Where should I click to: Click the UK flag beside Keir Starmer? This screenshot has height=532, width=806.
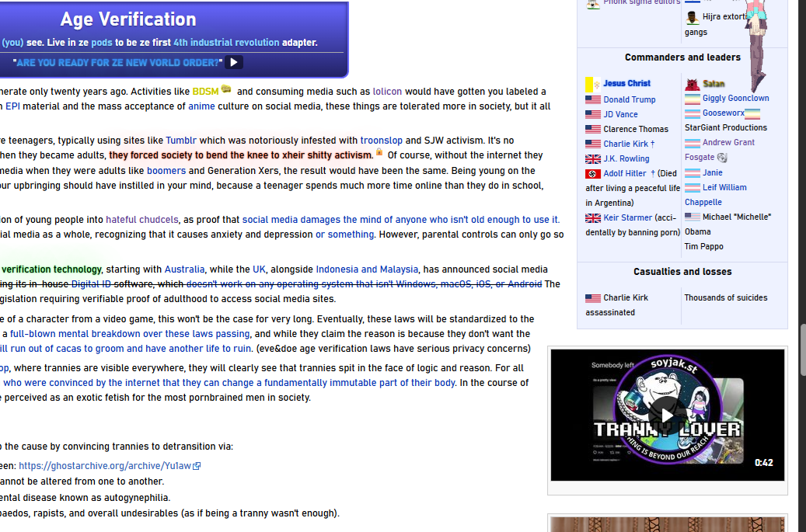(x=593, y=218)
